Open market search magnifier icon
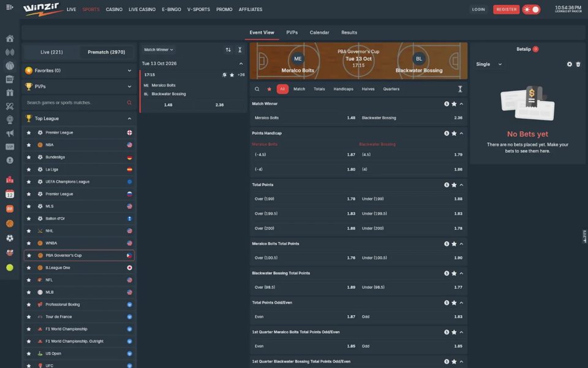This screenshot has height=368, width=588. pos(257,89)
